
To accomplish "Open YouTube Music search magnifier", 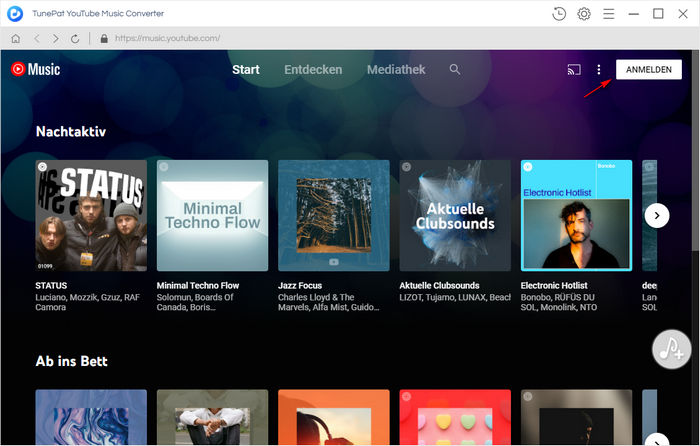I will point(454,69).
